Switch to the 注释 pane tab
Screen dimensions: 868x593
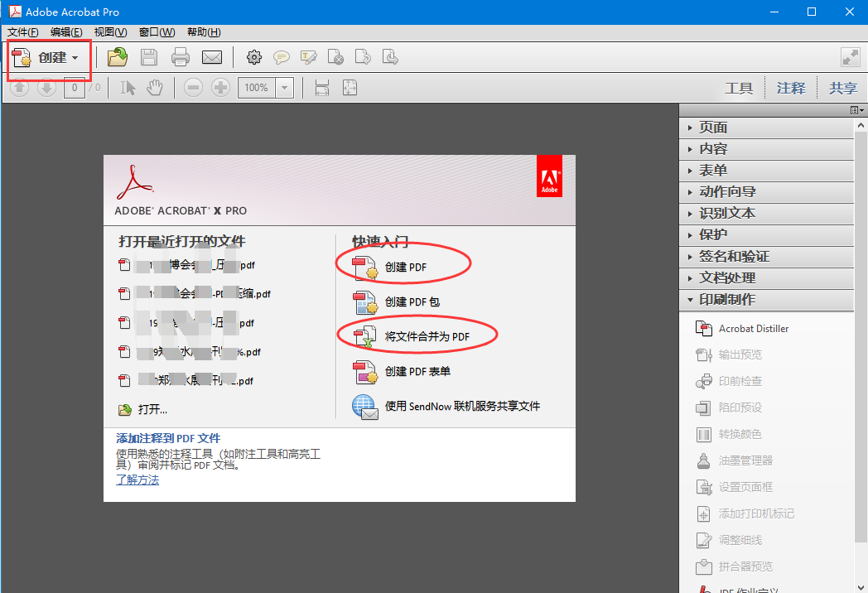point(790,88)
